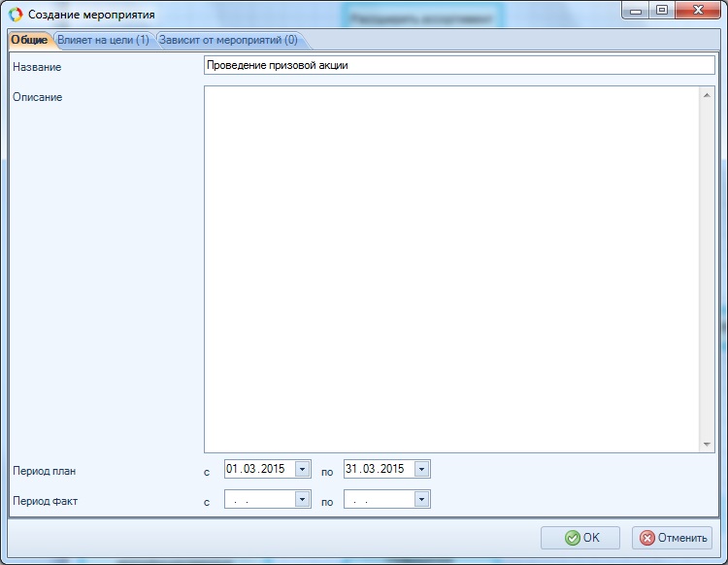The width and height of the screenshot is (728, 565).
Task: Expand the Период план start date calendar
Action: (x=302, y=470)
